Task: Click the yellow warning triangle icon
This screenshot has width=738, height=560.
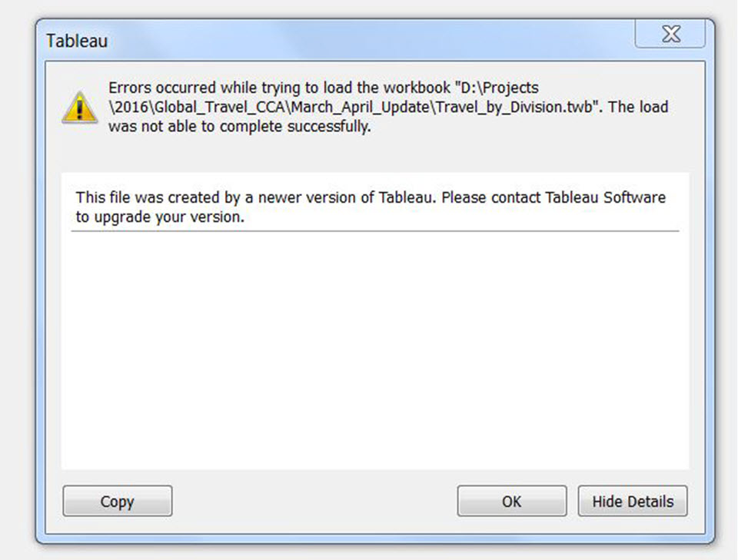Action: [79, 108]
